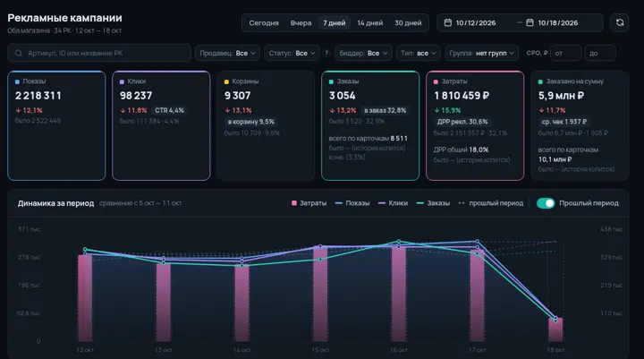Screen dimensions: 644x359
Task: Click the CTR 4,4% badge
Action: click(x=169, y=110)
